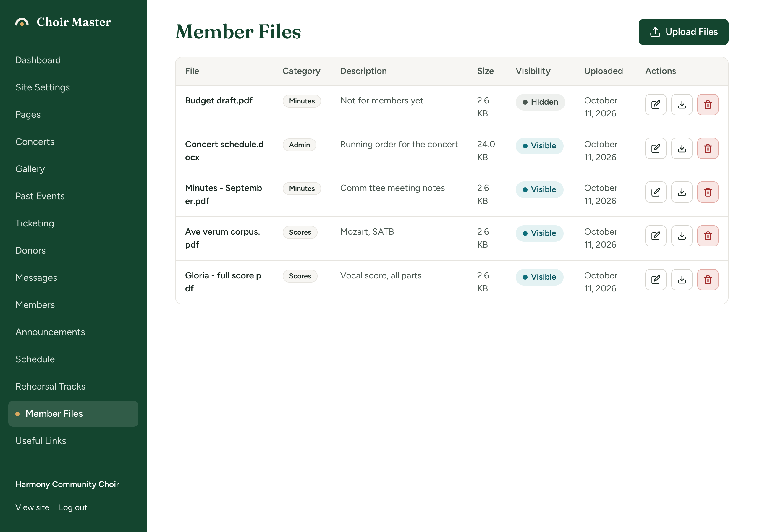
Task: Click the Hidden badge for Budget draft
Action: point(540,102)
